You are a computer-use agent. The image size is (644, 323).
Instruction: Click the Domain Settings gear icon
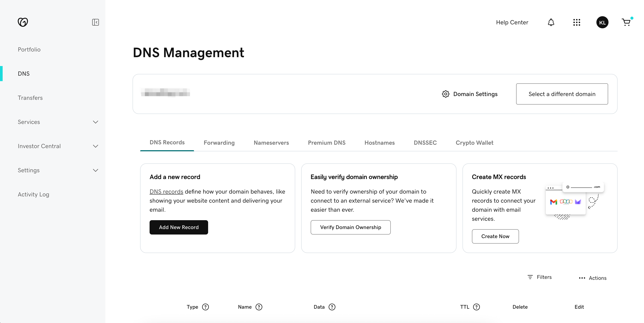click(x=446, y=94)
